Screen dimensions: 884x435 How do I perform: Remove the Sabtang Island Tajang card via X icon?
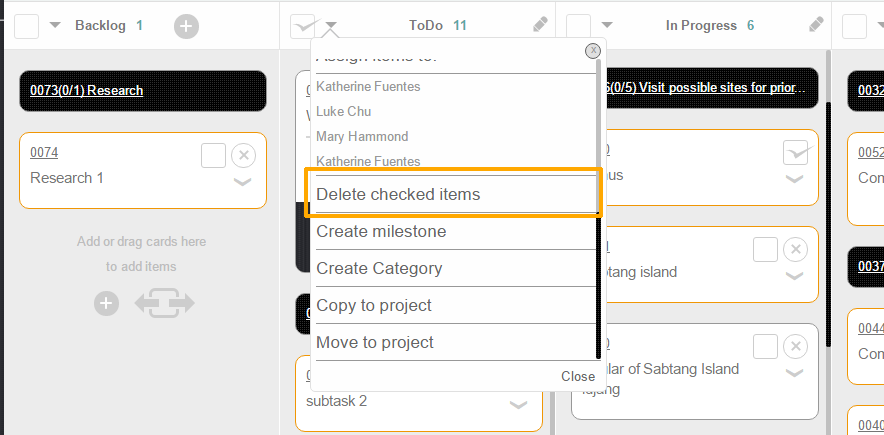[795, 347]
